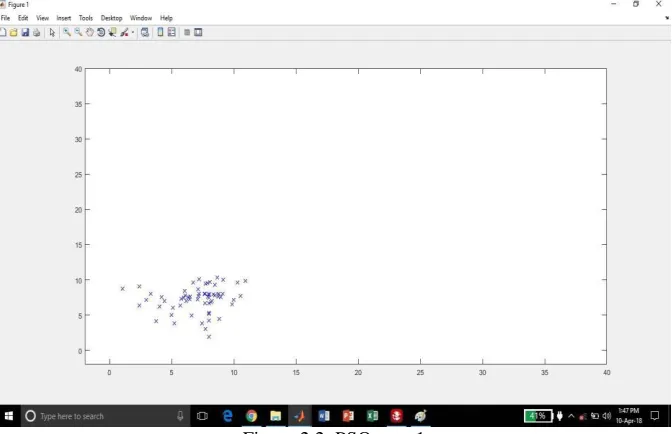
Task: Click the red round app icon in the taskbar
Action: pyautogui.click(x=396, y=416)
